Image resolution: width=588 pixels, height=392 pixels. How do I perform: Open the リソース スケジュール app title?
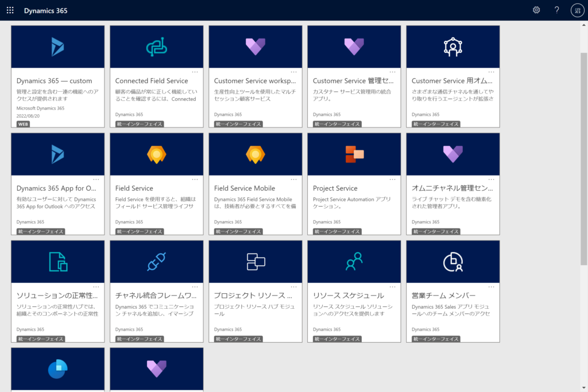click(x=349, y=296)
